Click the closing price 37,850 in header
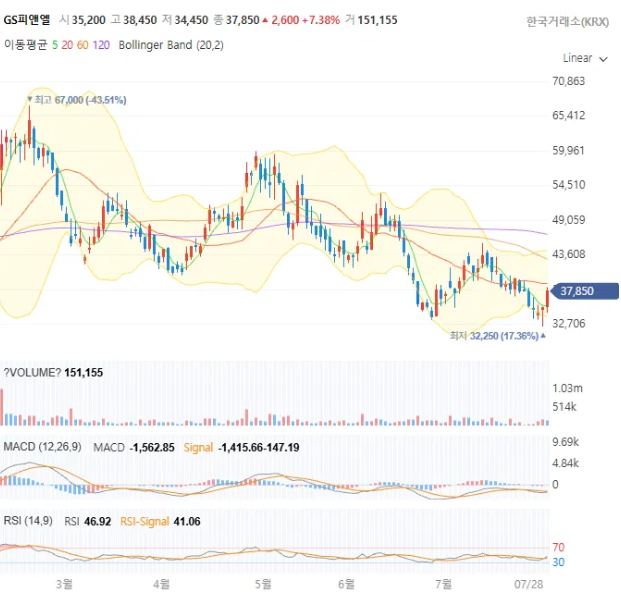Screen dimensions: 621x592 click(x=242, y=20)
